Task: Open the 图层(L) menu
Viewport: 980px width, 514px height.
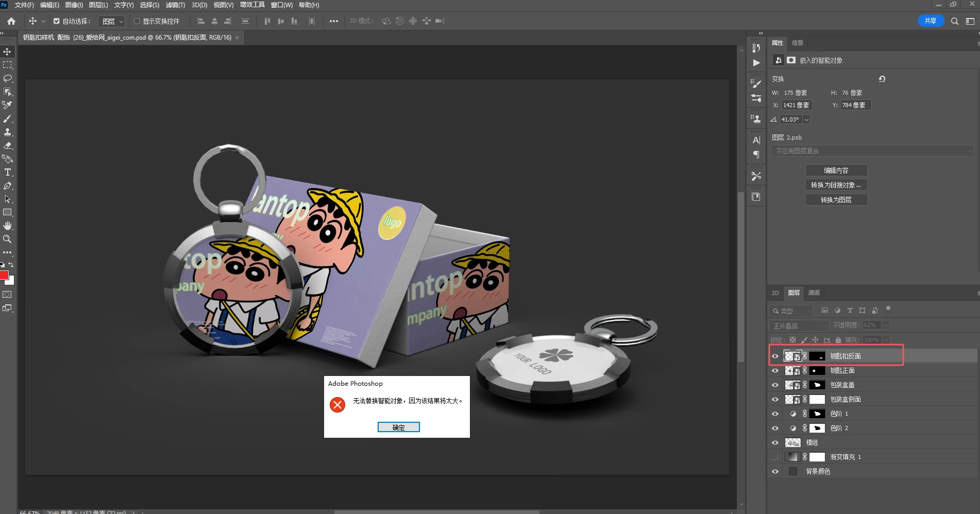Action: pos(98,5)
